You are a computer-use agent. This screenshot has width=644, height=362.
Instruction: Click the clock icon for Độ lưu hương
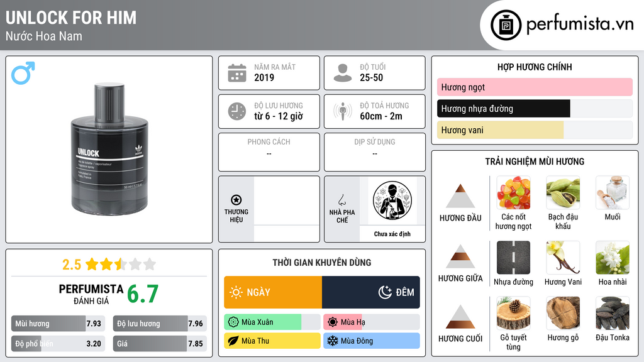(x=237, y=111)
